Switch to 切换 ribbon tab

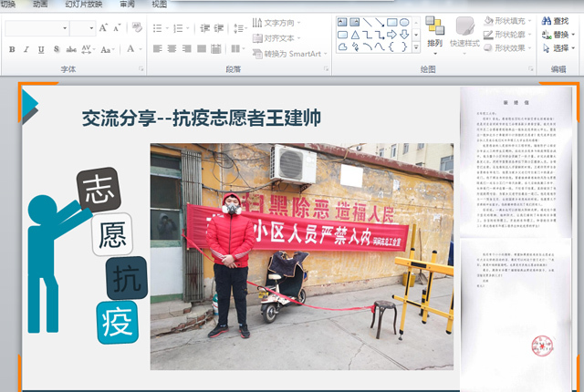click(8, 4)
